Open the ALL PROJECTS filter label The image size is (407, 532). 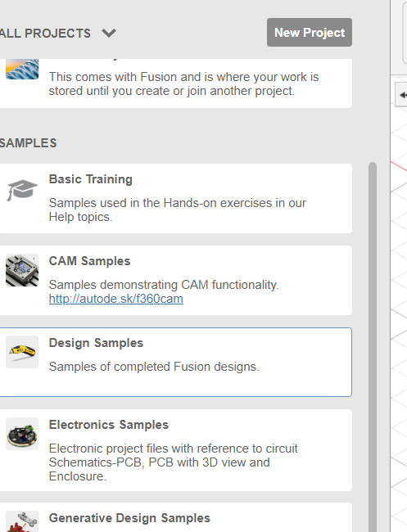(x=45, y=34)
